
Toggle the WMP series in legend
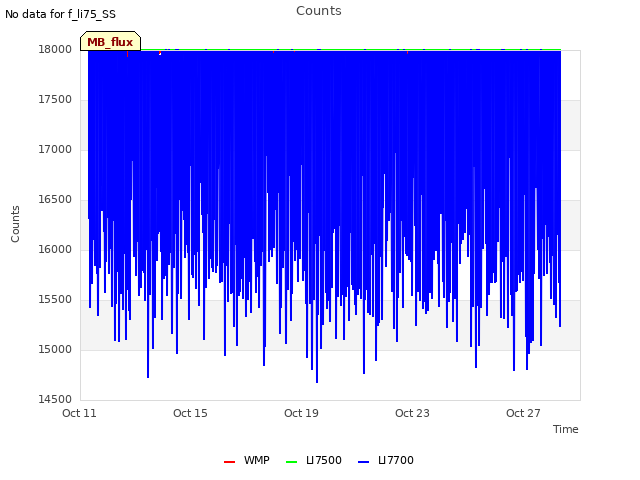click(247, 460)
